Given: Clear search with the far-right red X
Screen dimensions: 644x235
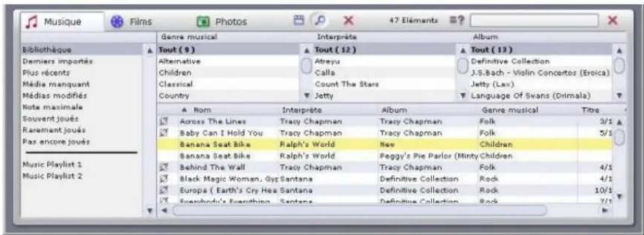Looking at the screenshot, I should point(613,21).
